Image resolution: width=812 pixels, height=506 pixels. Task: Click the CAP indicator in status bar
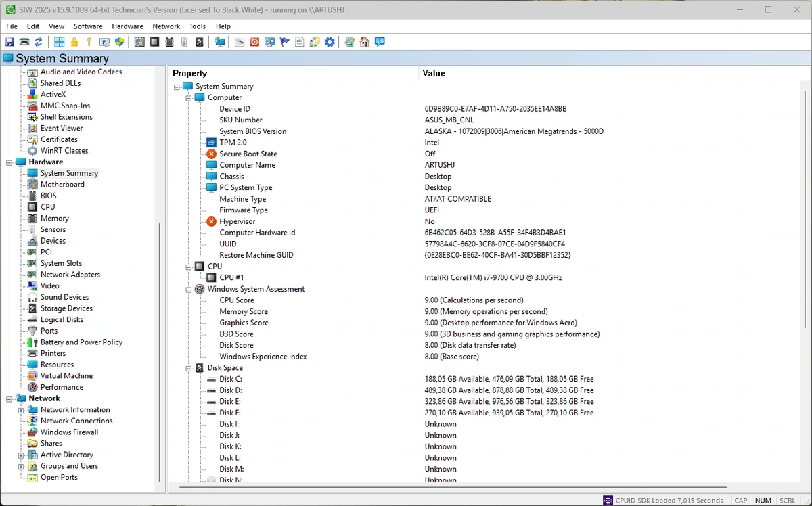pyautogui.click(x=741, y=501)
